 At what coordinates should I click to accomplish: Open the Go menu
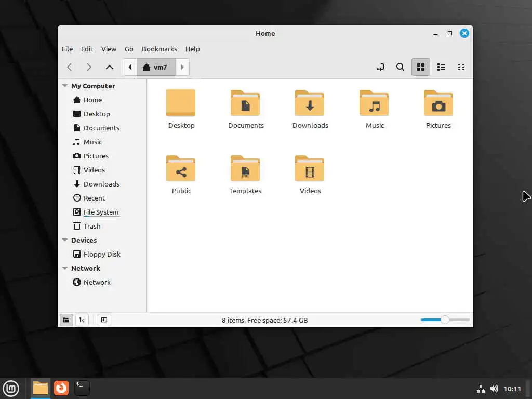[129, 49]
